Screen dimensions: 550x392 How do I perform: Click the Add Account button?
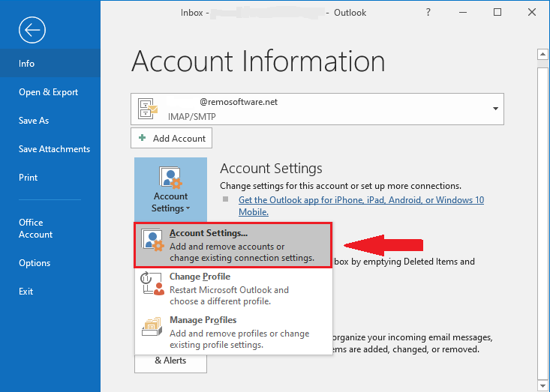tap(171, 138)
